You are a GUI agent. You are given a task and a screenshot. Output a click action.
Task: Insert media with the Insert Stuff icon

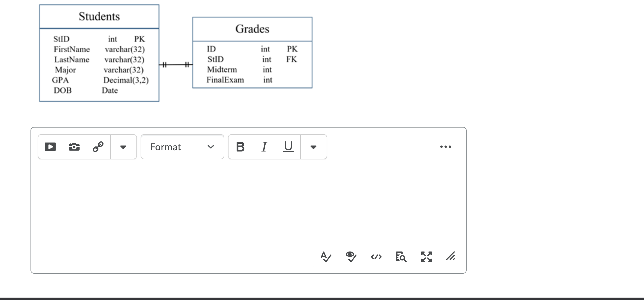coord(50,147)
